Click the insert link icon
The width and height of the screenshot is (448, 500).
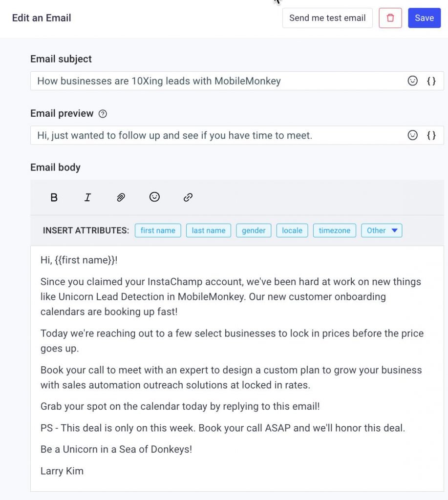[188, 197]
